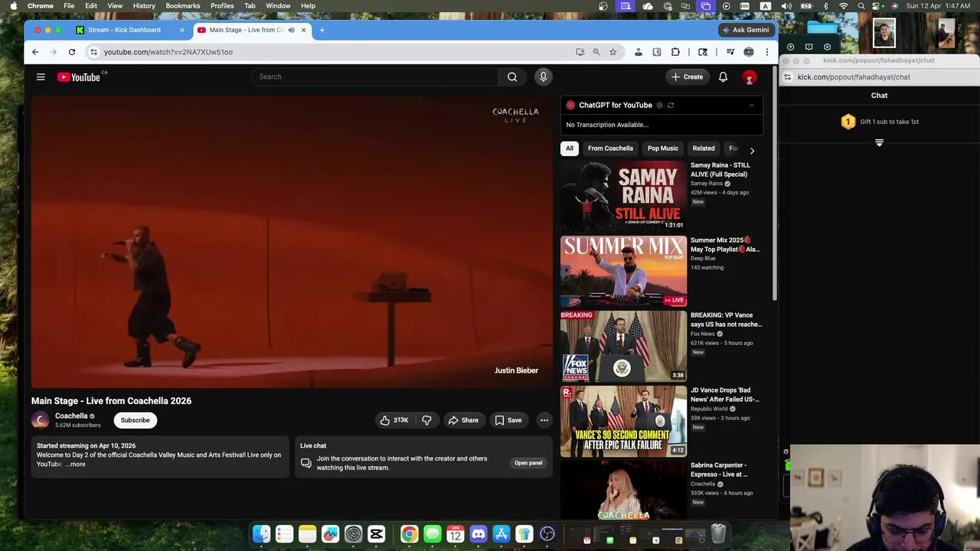Open the Create dropdown
The image size is (980, 551).
[x=687, y=77]
